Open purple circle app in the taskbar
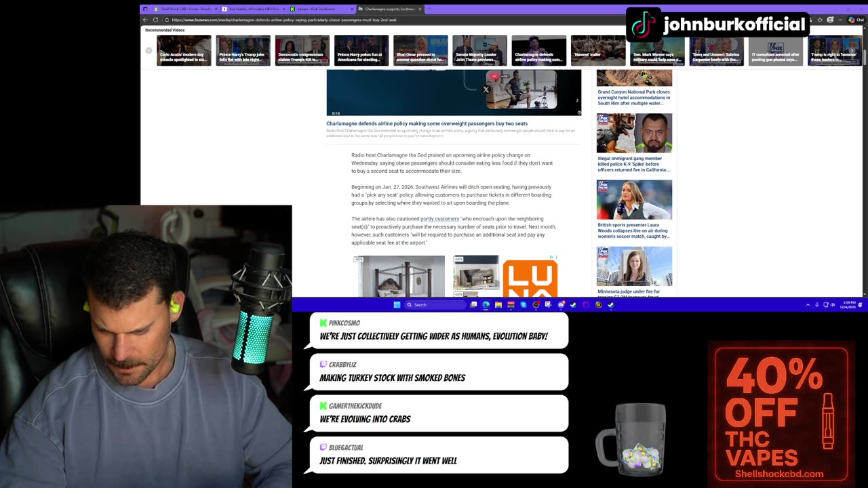 pos(586,305)
